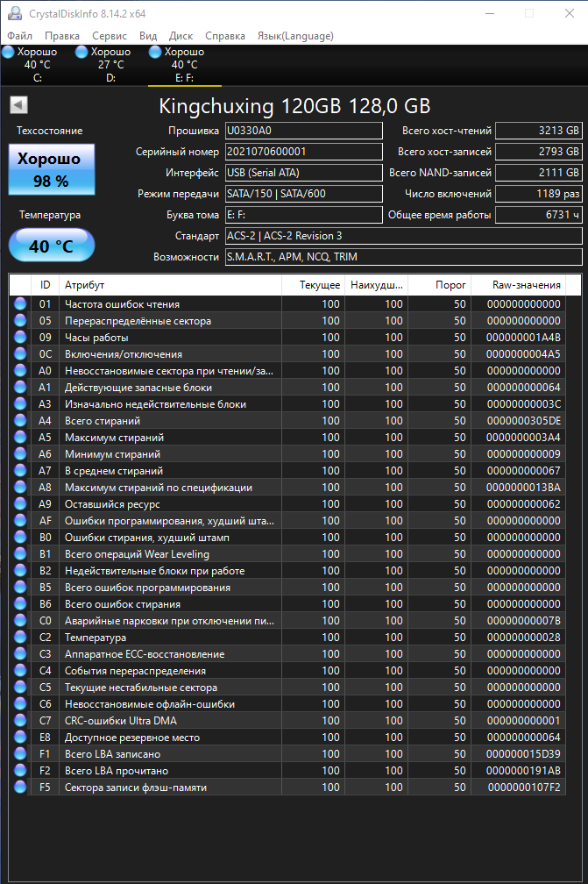Select the Частота ошибок чтения attribute text

[x=122, y=303]
